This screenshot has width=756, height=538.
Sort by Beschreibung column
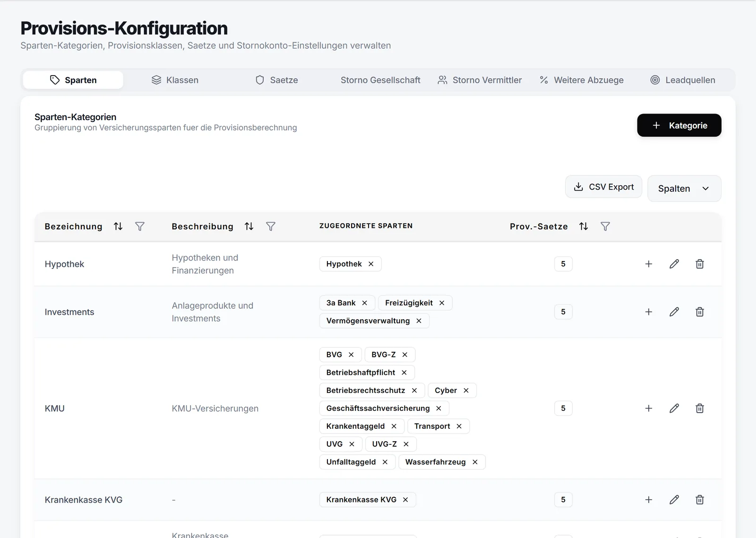pyautogui.click(x=249, y=226)
